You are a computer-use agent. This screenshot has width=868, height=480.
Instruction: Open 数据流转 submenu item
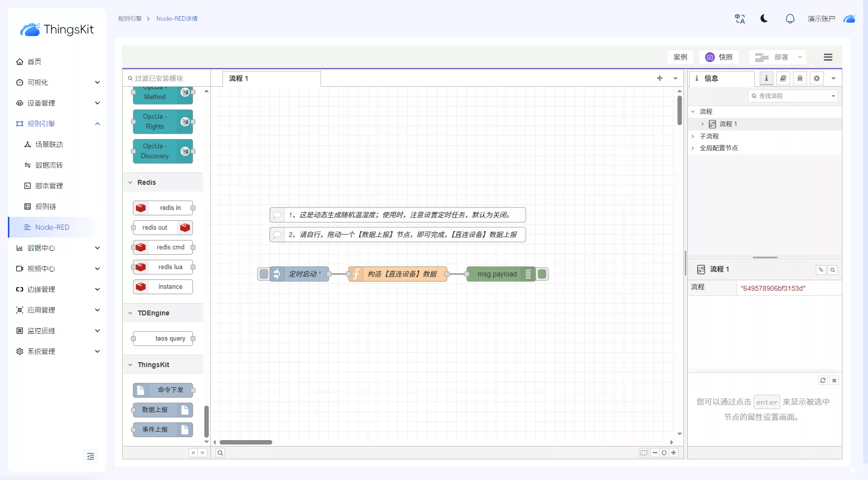49,165
